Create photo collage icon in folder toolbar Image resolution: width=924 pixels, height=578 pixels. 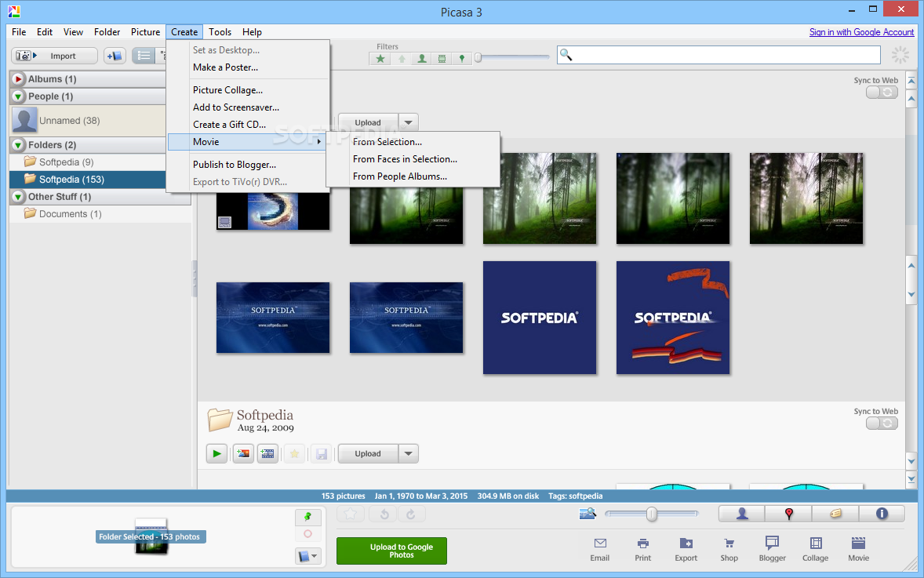click(x=243, y=453)
